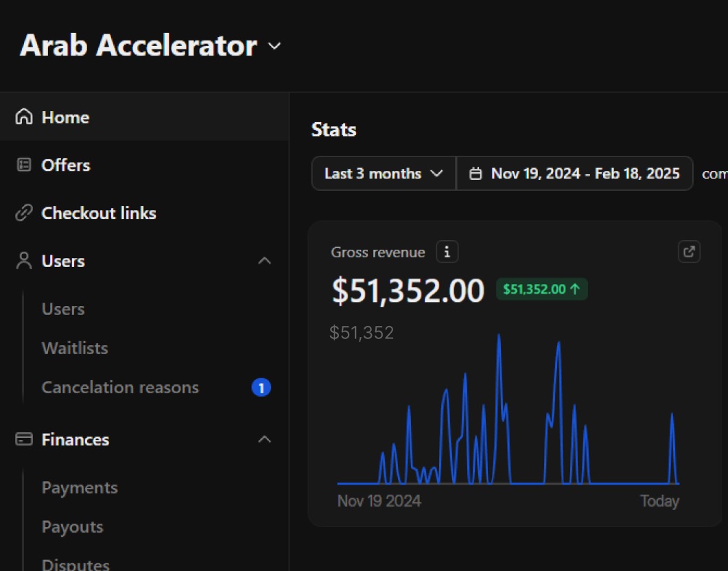The width and height of the screenshot is (728, 571).
Task: Click the Checkout links chain icon
Action: tap(24, 213)
